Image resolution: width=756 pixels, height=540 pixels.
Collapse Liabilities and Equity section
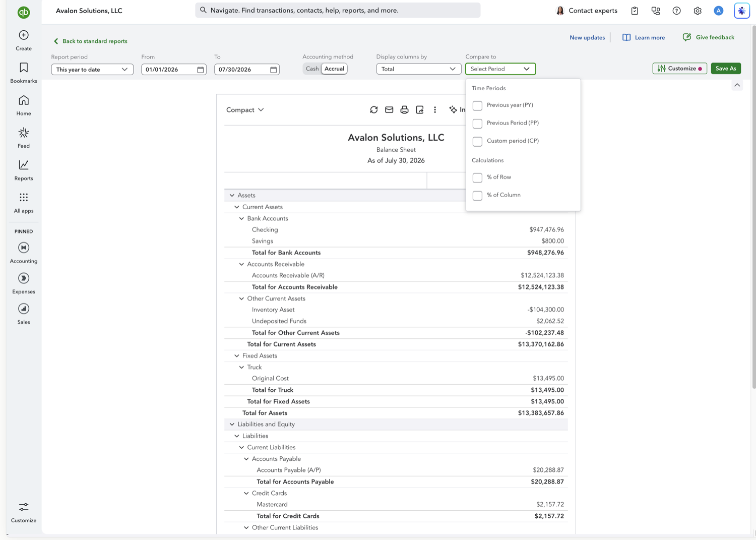click(x=232, y=424)
